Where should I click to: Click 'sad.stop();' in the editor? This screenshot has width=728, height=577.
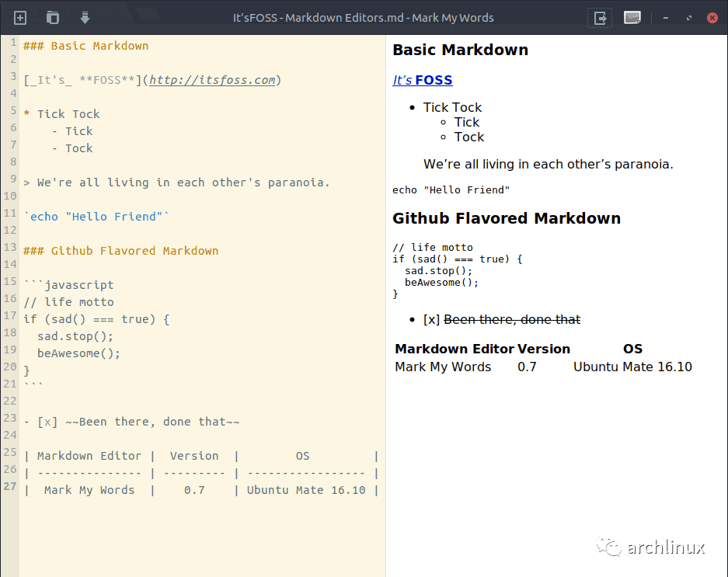tap(75, 336)
